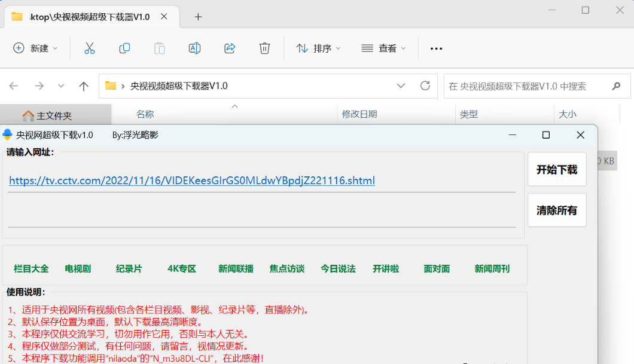
Task: Click the search magnifier icon
Action: coord(616,85)
